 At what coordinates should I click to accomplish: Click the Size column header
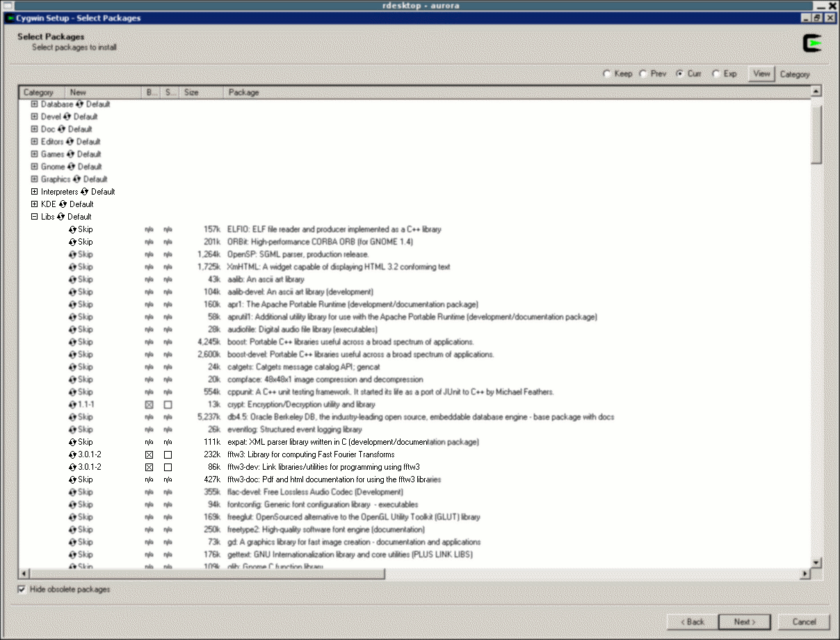[x=191, y=92]
